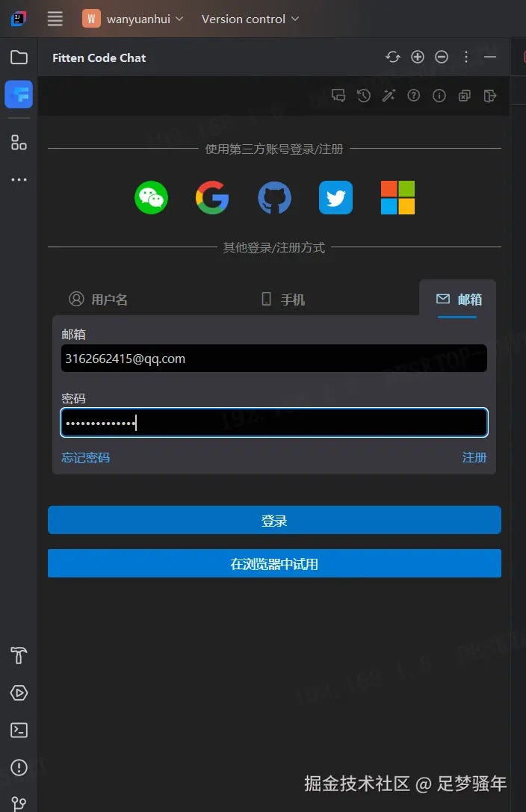
Task: Click the open-in-window squares icon
Action: coord(465,96)
